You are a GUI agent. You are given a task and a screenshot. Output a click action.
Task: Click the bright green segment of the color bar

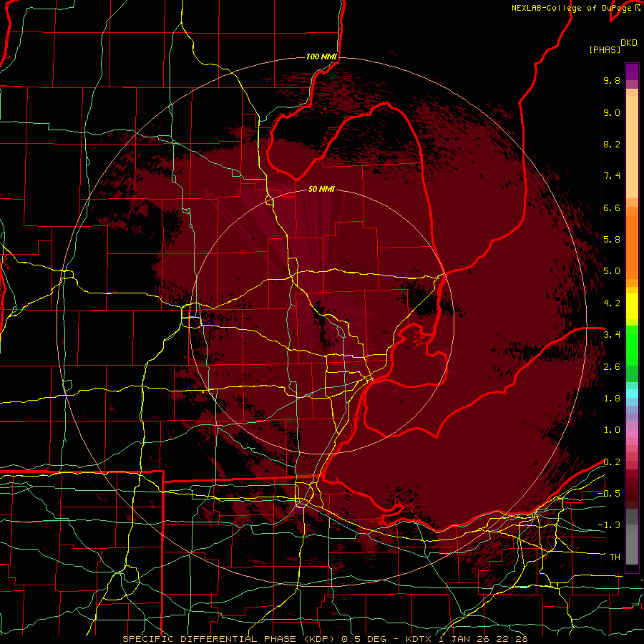point(632,345)
